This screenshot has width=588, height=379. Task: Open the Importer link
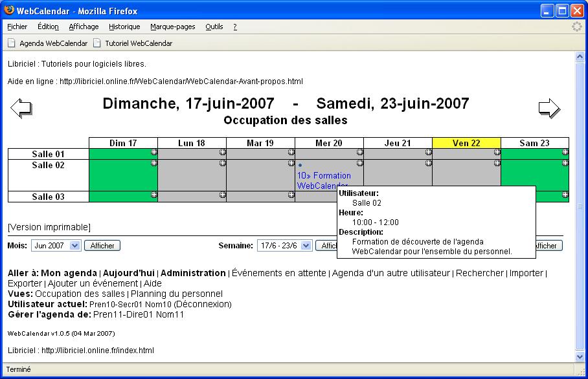coord(526,273)
